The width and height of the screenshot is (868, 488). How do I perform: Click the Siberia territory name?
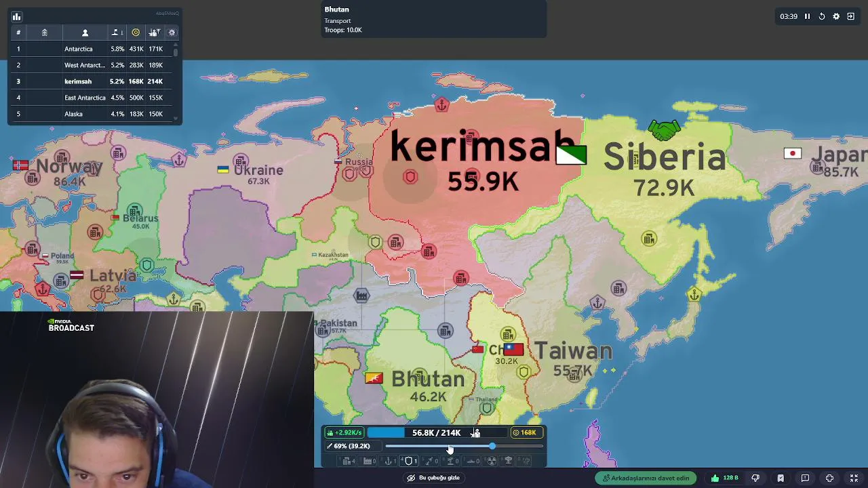pos(665,157)
